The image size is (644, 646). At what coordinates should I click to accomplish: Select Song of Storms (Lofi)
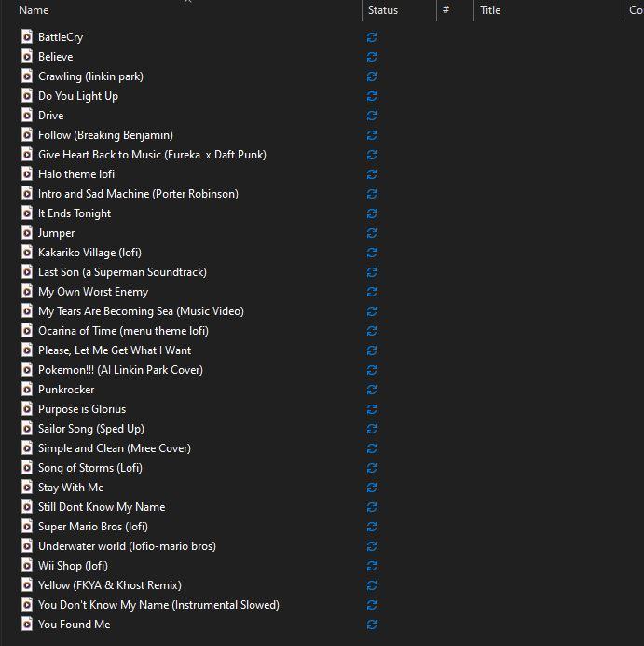pos(90,468)
